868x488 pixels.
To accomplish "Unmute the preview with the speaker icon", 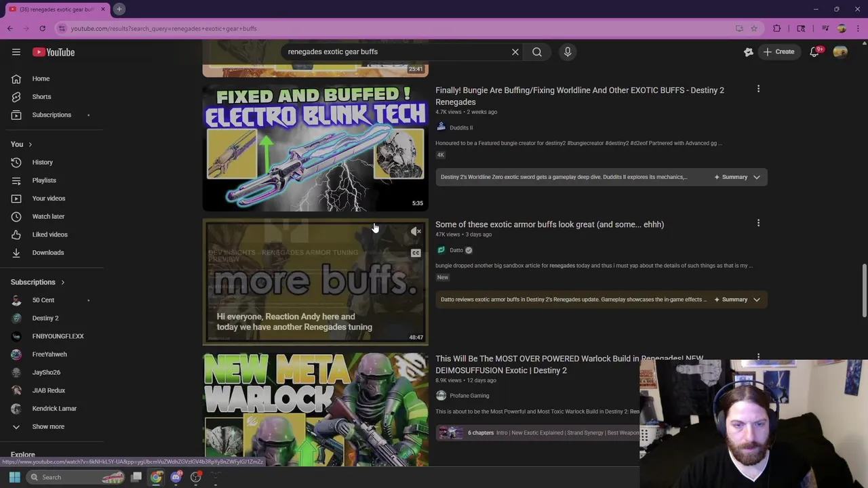I will (x=416, y=232).
